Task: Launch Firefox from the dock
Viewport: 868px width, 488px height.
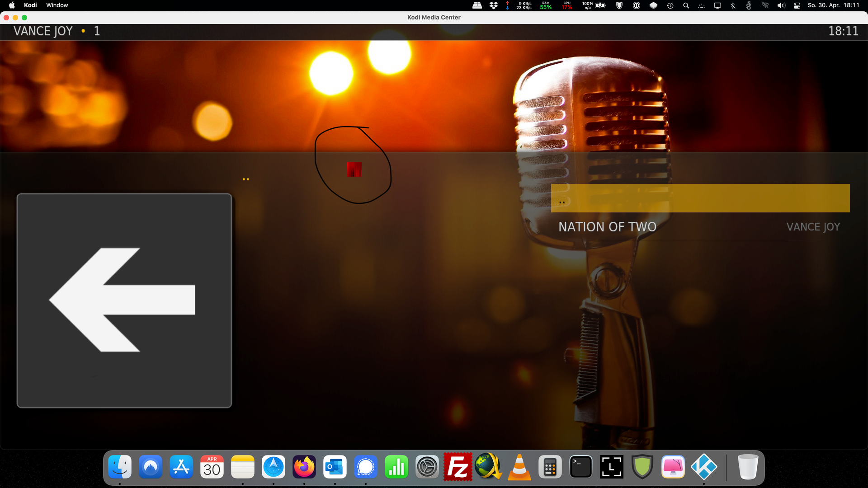Action: tap(304, 467)
